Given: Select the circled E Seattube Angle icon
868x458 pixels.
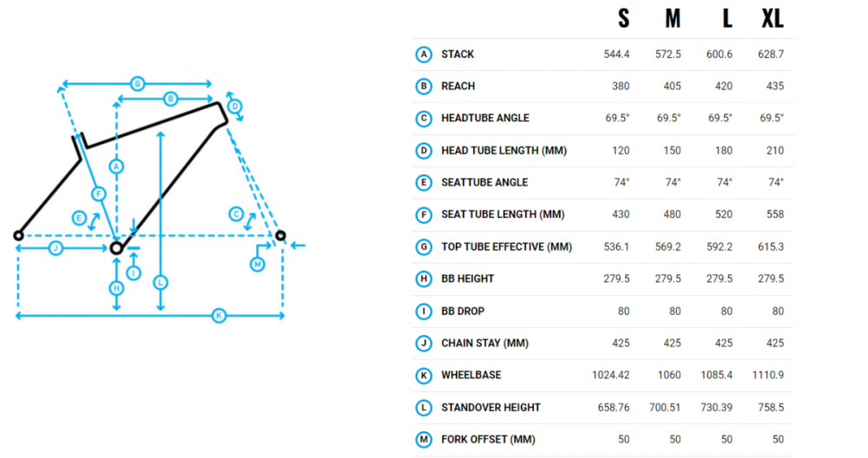Looking at the screenshot, I should click(x=424, y=182).
